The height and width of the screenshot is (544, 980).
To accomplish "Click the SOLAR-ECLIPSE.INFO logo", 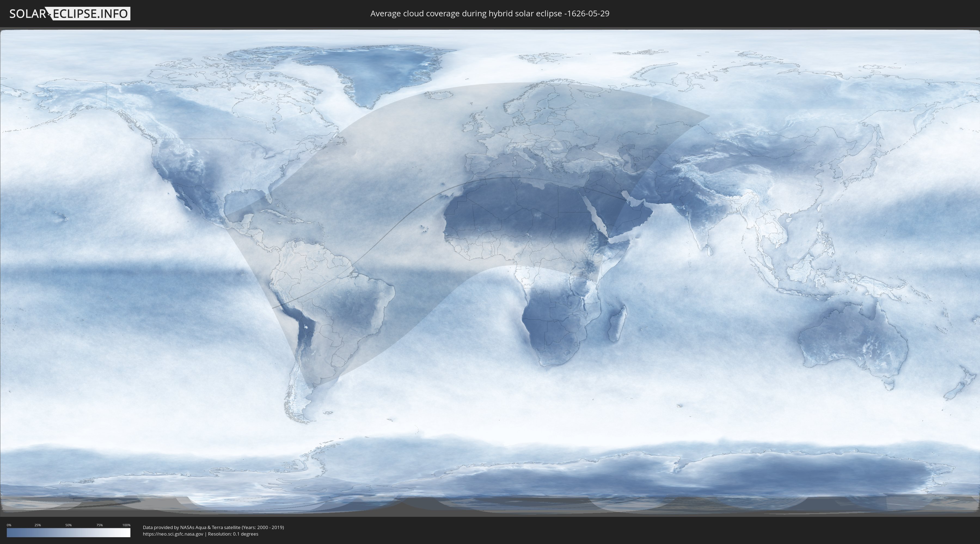I will click(70, 14).
